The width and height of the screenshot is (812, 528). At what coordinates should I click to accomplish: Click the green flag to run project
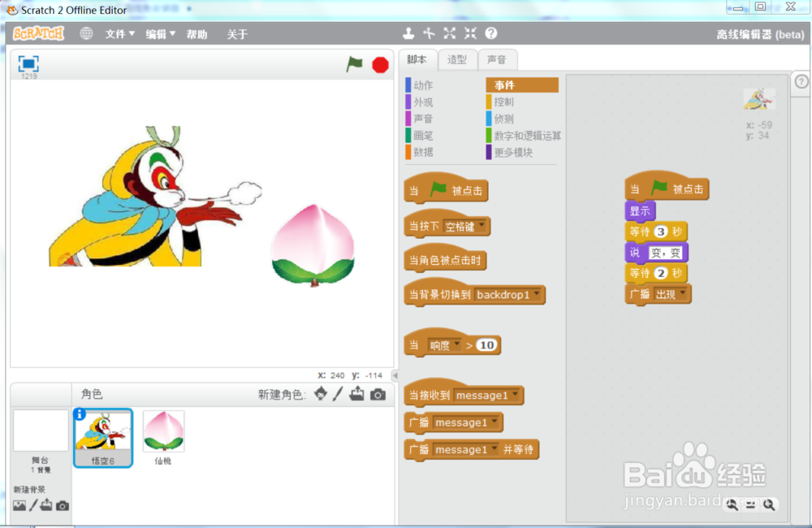(355, 65)
